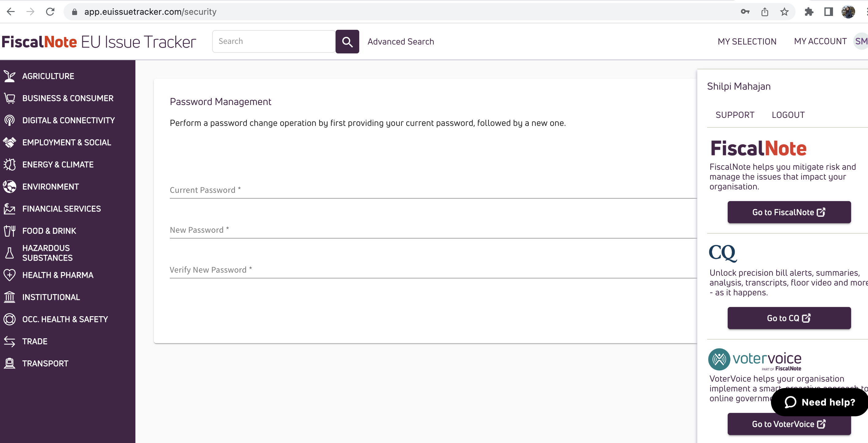The image size is (868, 443).
Task: Click the password key icon in address bar
Action: (745, 12)
